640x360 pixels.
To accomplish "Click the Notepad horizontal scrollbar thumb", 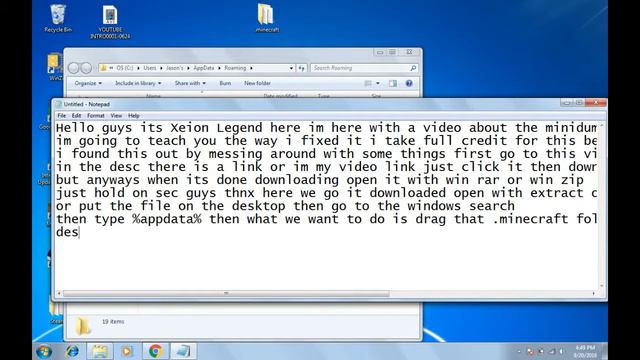I will 226,293.
